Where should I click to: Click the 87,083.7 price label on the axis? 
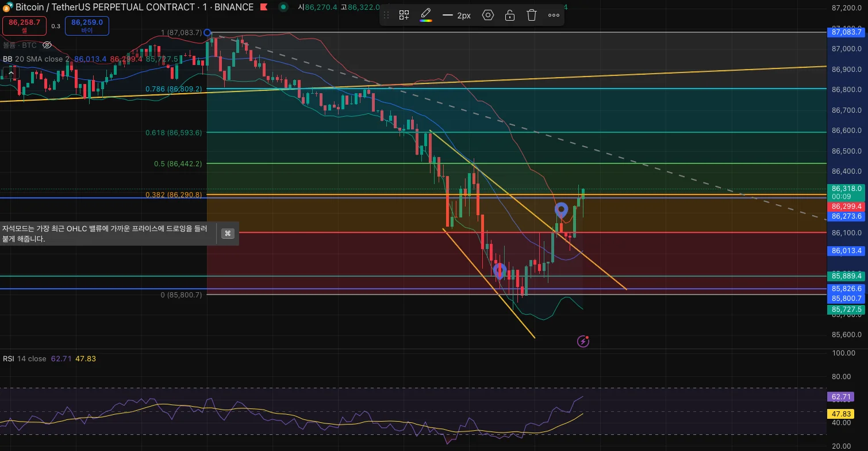(x=847, y=33)
